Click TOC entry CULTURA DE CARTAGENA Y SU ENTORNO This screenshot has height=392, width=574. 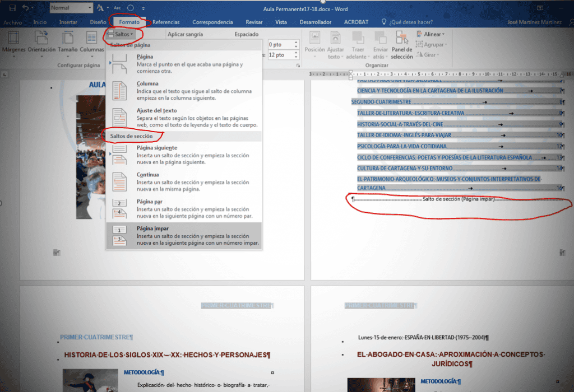coord(461,168)
